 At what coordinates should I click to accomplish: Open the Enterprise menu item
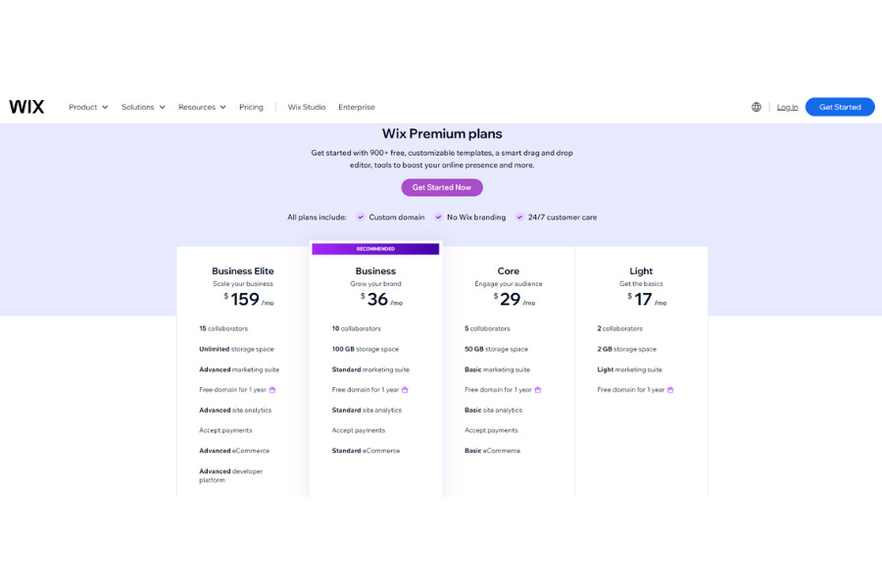pos(357,107)
